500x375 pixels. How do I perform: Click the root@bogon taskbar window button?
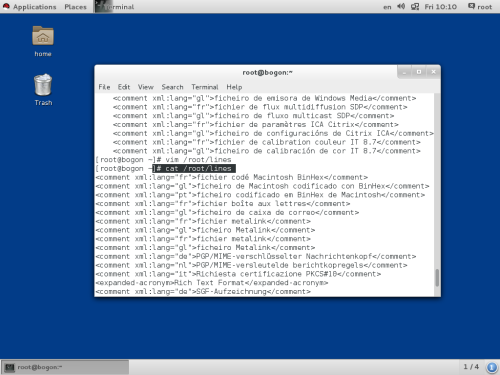coord(65,367)
